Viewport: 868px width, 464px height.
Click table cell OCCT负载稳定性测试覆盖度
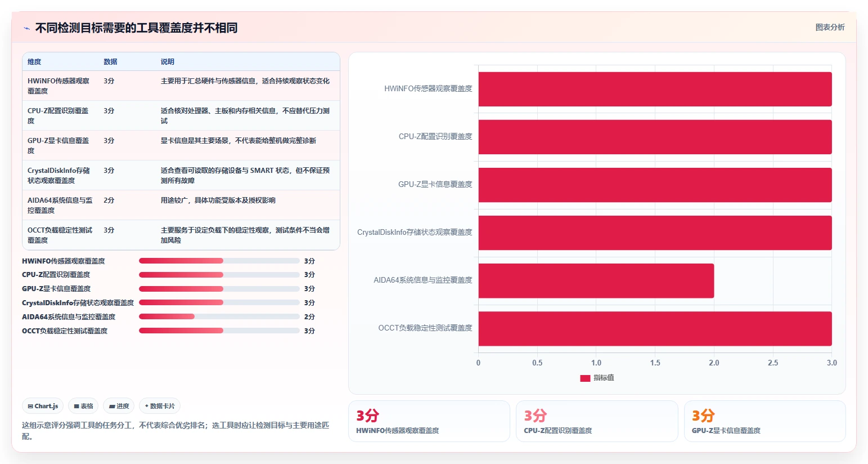coord(60,235)
